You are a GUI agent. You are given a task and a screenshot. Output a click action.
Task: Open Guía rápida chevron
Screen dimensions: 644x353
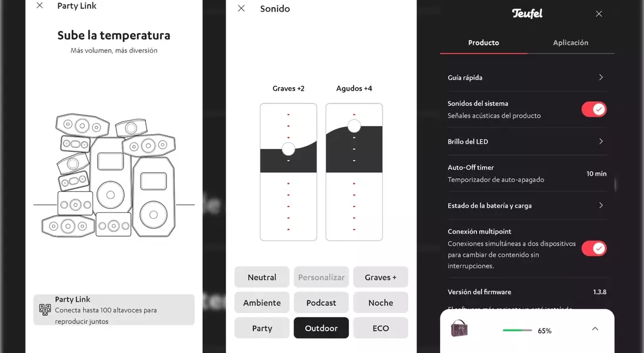(600, 78)
